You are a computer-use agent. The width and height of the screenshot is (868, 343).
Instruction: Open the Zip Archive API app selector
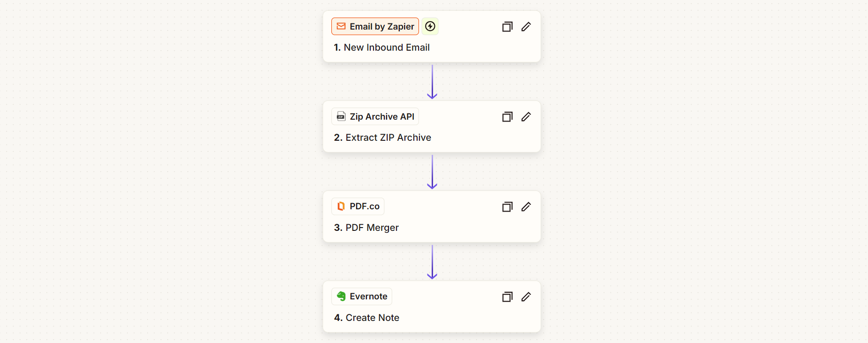pos(374,116)
